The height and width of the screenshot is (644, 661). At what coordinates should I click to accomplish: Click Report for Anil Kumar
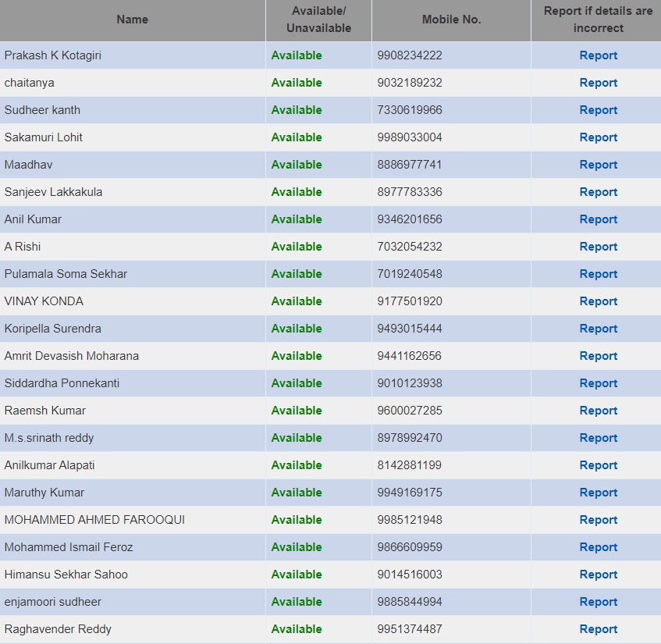(x=599, y=219)
